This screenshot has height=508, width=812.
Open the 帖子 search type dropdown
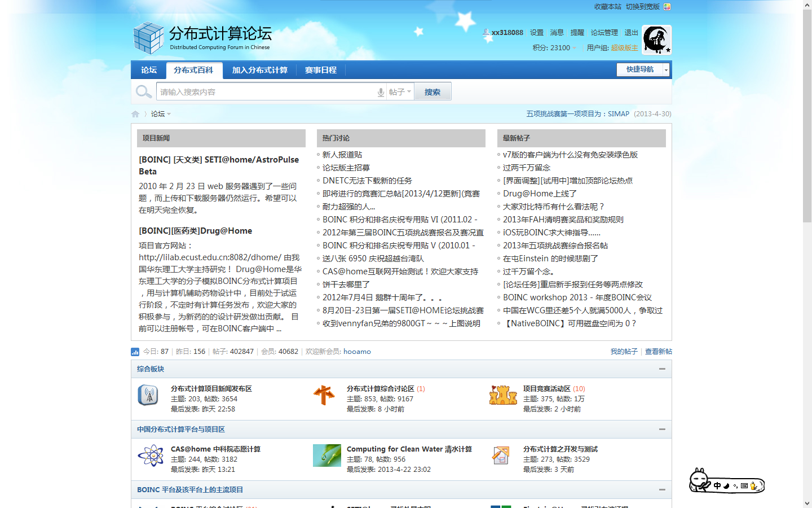(x=400, y=92)
